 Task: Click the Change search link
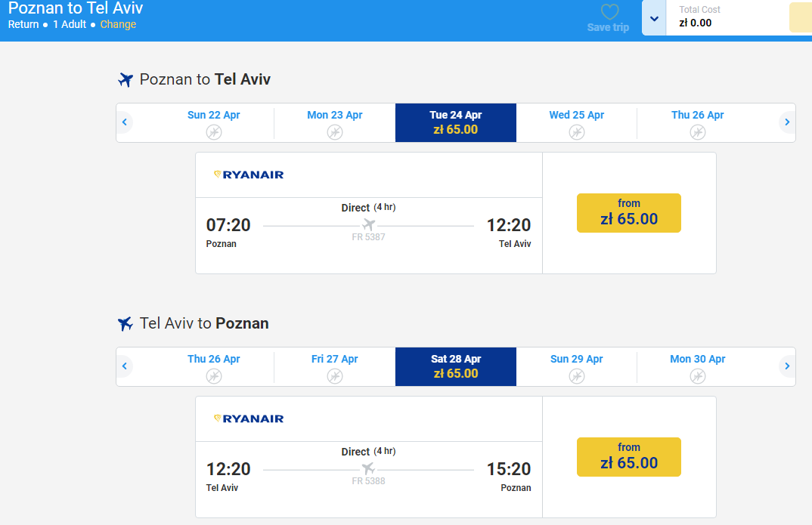pos(118,24)
